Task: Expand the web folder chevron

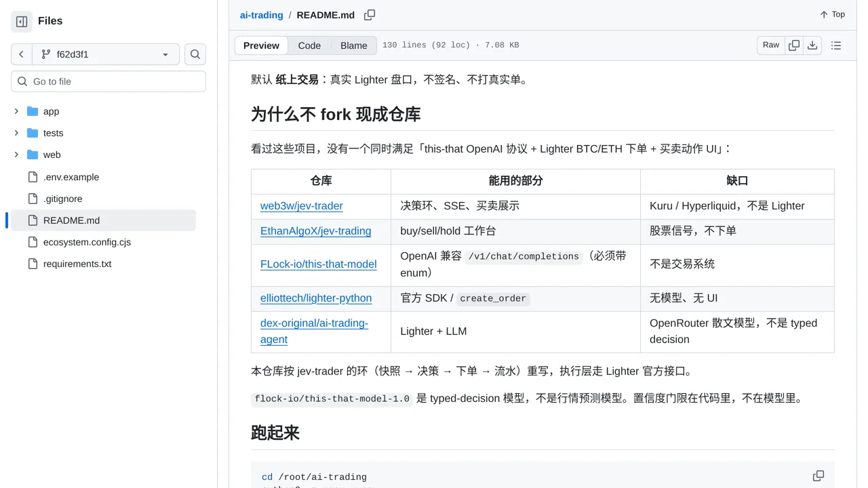Action: pyautogui.click(x=16, y=155)
